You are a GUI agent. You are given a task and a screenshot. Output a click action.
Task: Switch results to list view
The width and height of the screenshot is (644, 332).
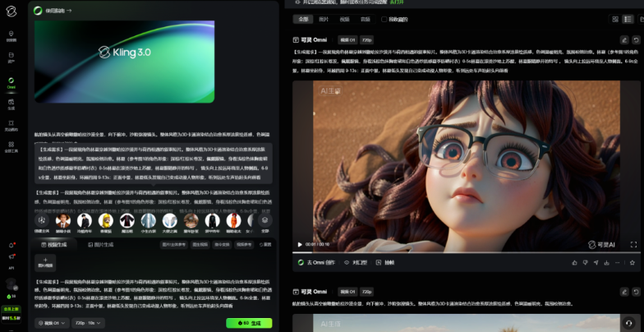tap(628, 20)
